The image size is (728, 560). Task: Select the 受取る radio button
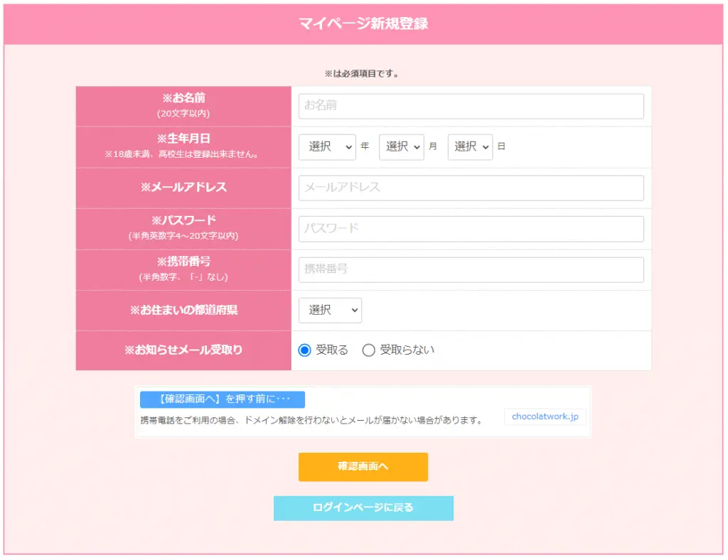(x=306, y=350)
